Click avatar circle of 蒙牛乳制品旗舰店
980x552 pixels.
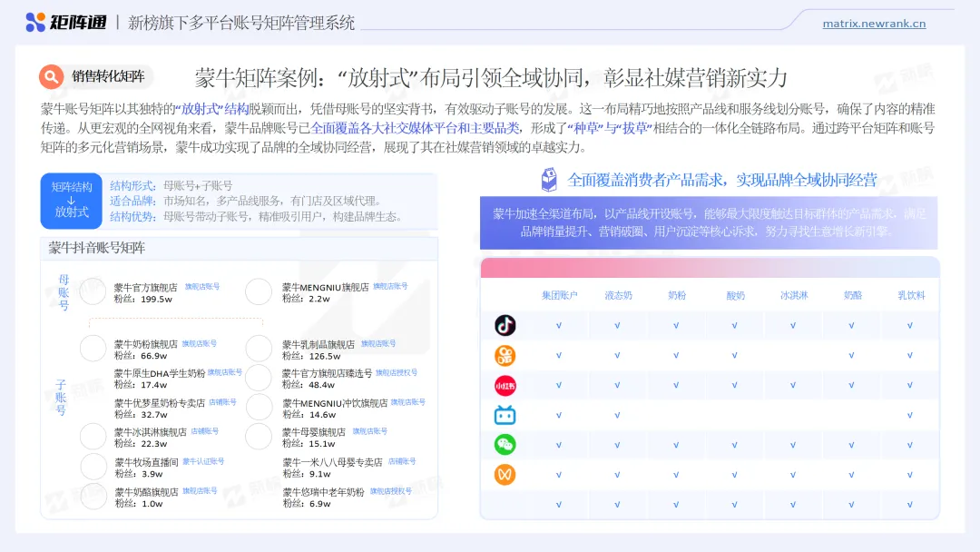coord(258,349)
